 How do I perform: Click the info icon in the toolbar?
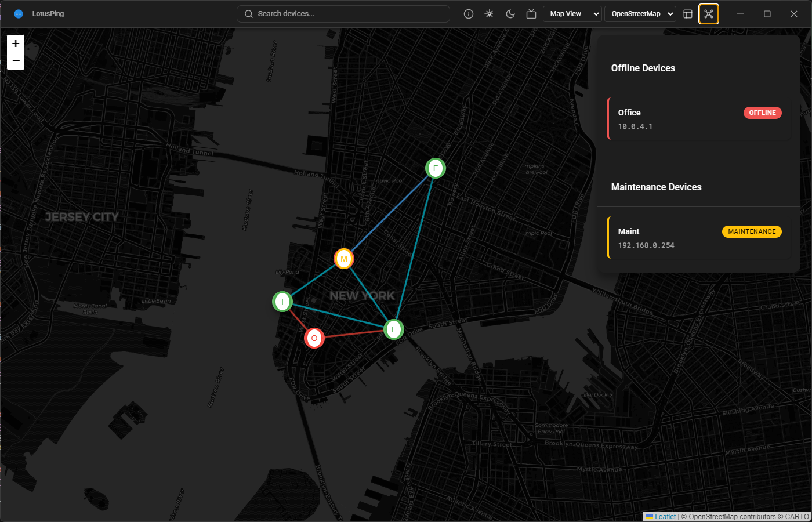coord(469,14)
